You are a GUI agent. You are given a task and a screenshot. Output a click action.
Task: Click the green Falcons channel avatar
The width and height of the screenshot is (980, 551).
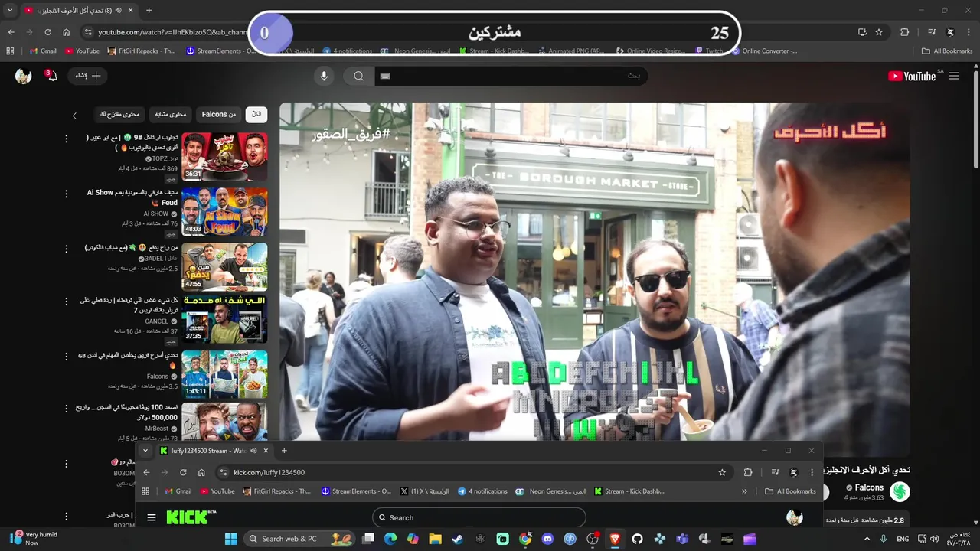pyautogui.click(x=900, y=492)
